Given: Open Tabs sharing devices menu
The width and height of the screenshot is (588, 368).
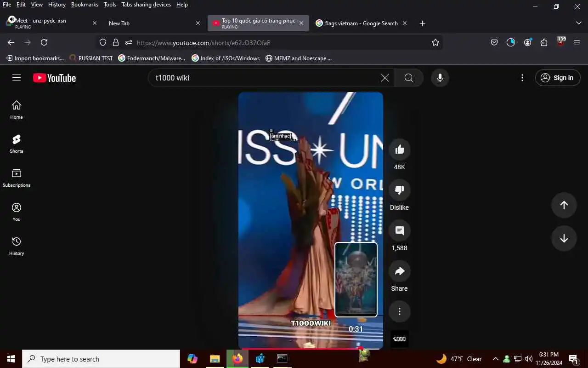Looking at the screenshot, I should point(146,5).
